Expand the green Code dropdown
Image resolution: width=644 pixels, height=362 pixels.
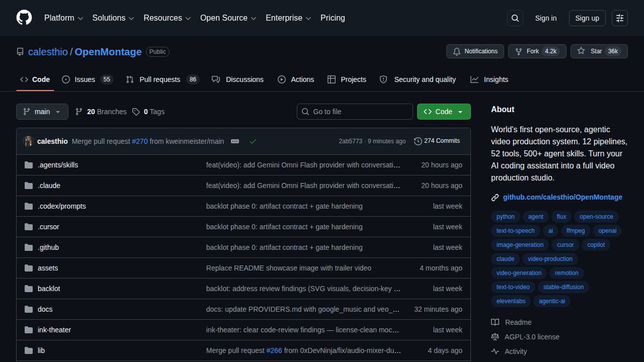[x=444, y=112]
